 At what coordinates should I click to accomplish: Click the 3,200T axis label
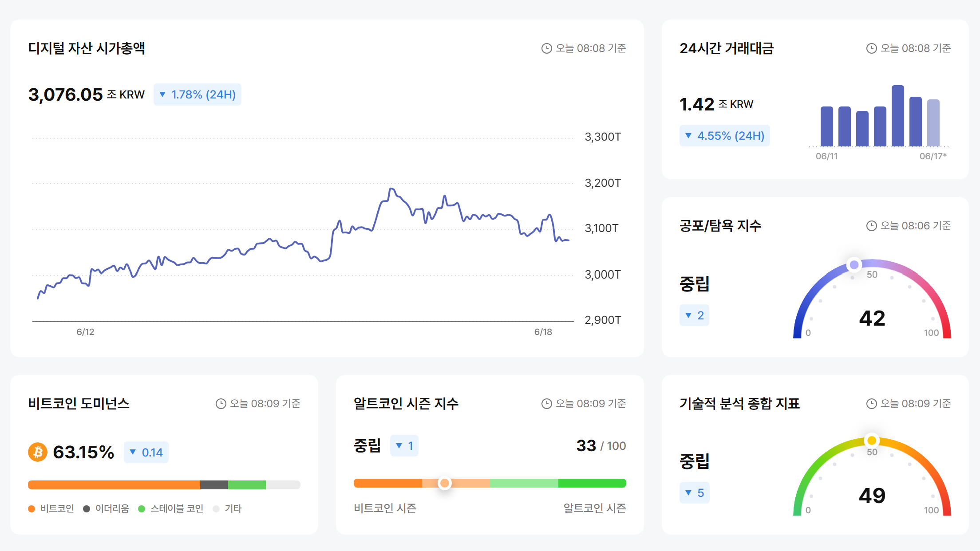[603, 183]
